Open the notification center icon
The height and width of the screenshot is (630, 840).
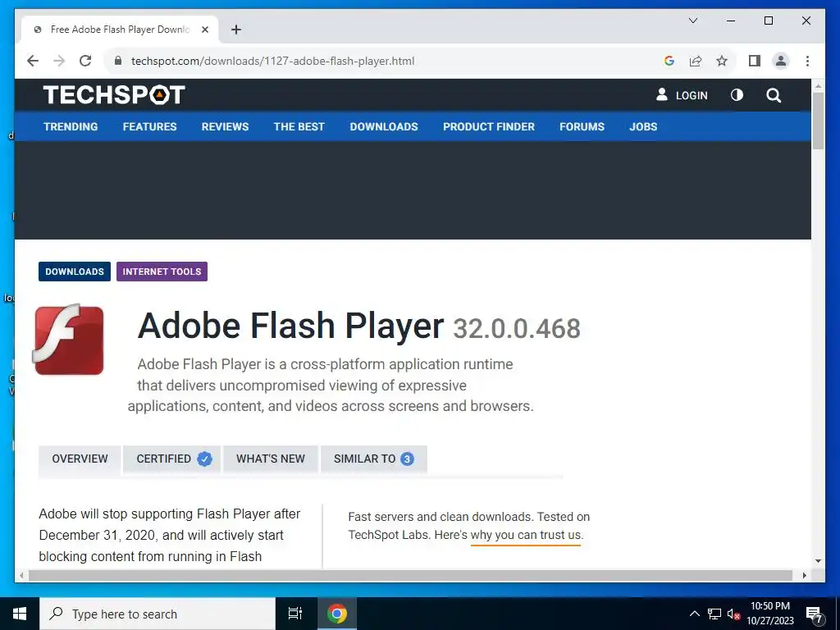(x=815, y=614)
